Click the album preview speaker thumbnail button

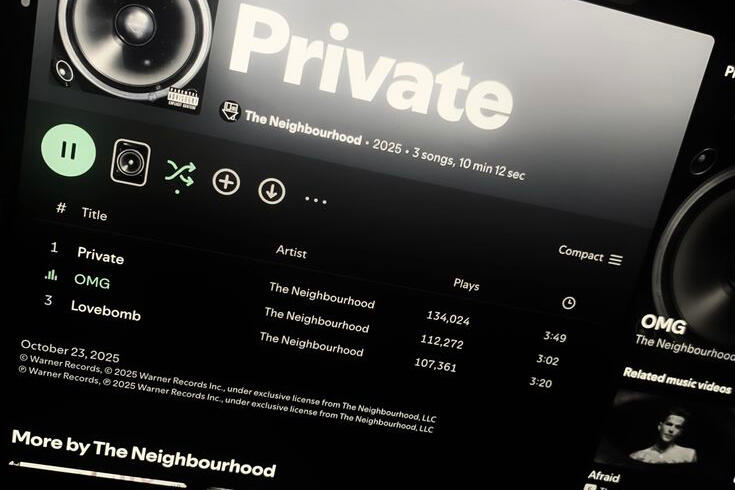[130, 163]
